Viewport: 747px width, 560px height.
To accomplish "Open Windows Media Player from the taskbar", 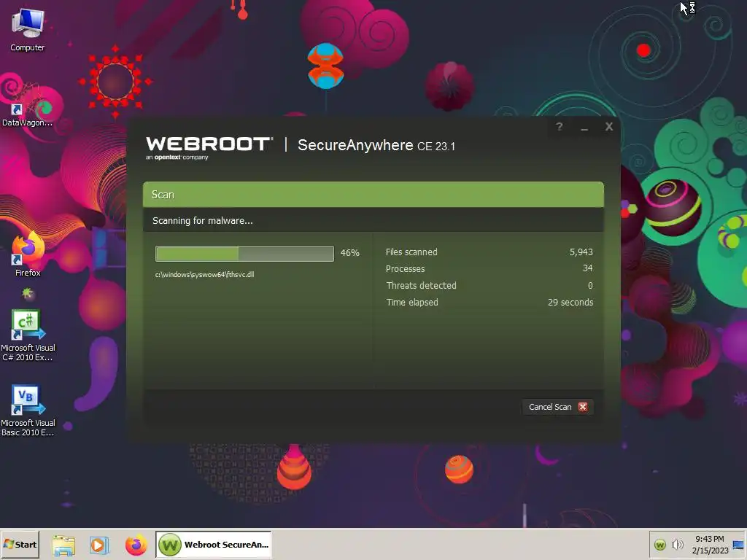I will click(x=99, y=545).
